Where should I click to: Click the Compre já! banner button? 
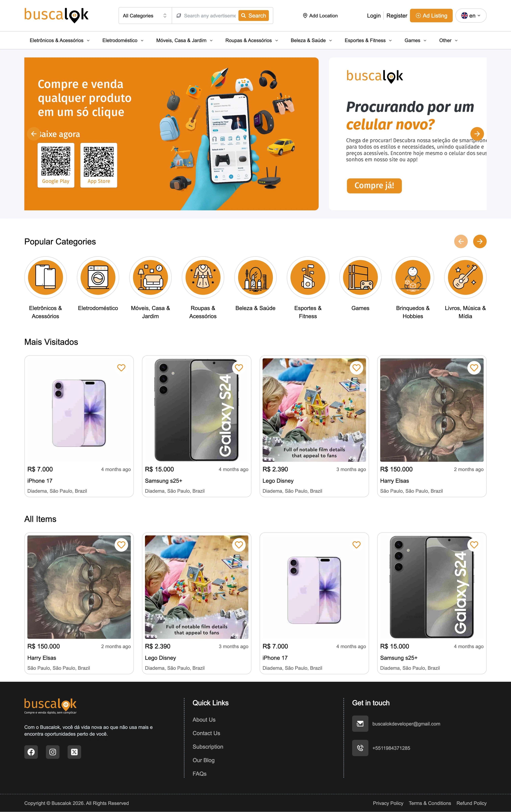pos(374,186)
